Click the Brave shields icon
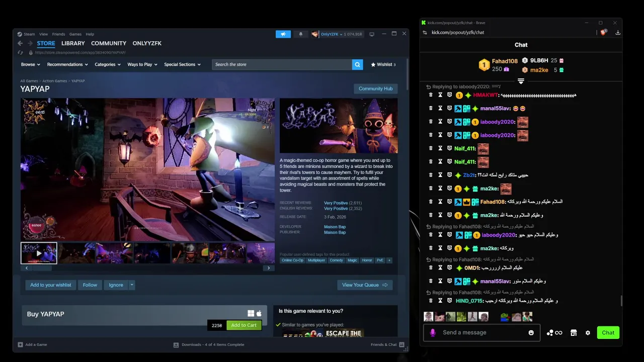 click(603, 32)
